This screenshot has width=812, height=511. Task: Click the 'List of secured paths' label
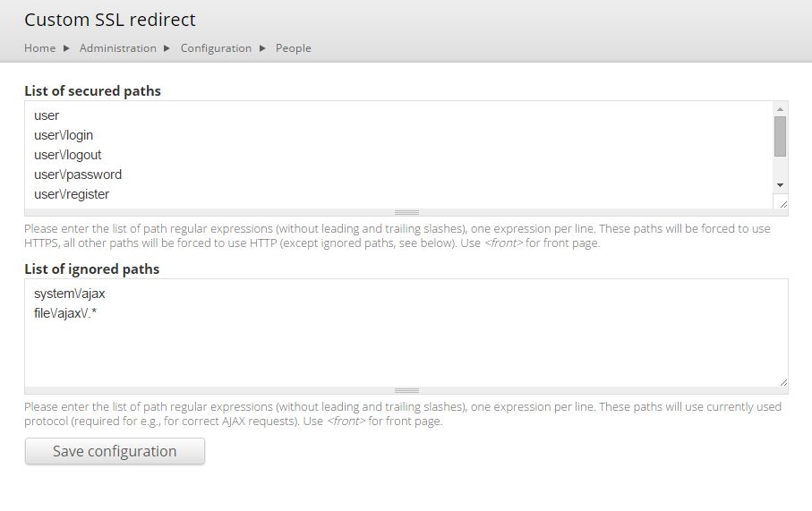(x=93, y=91)
